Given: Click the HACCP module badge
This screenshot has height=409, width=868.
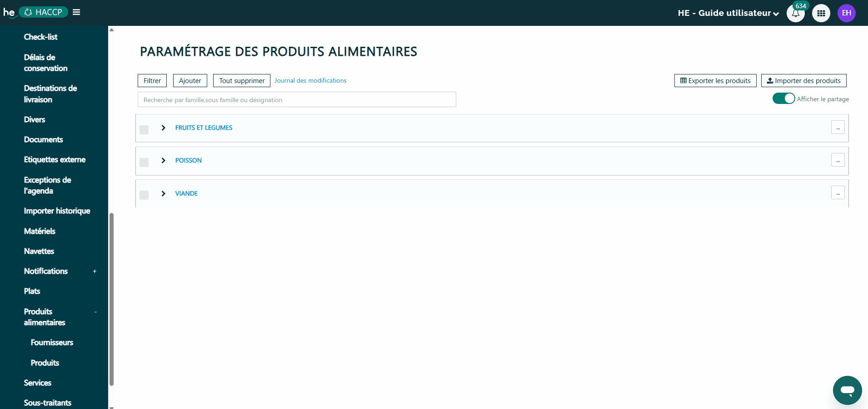Looking at the screenshot, I should [44, 12].
